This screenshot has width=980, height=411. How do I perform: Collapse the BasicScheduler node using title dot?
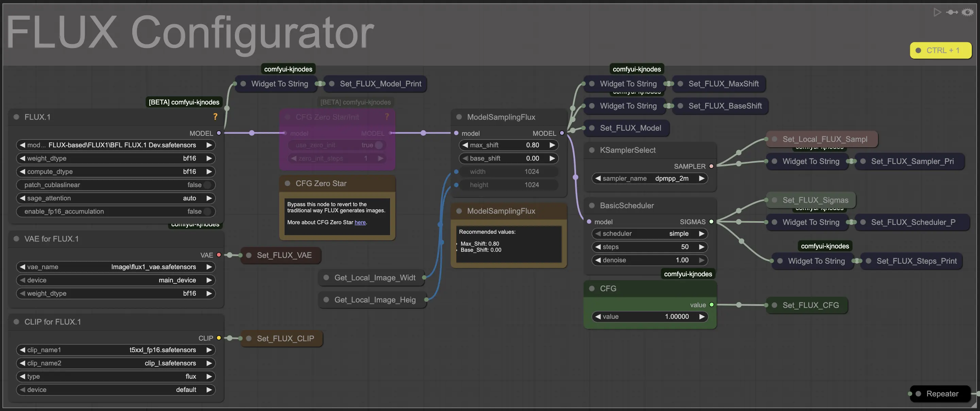[x=592, y=205]
